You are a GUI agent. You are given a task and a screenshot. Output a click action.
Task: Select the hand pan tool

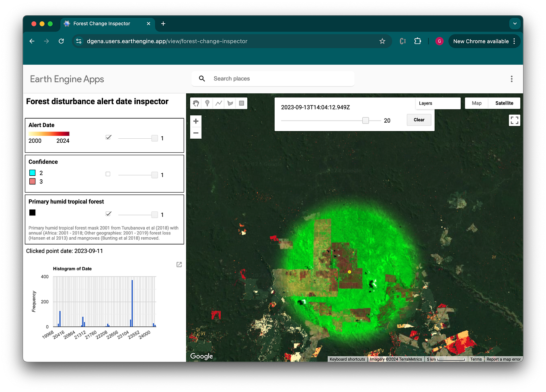[x=196, y=103]
